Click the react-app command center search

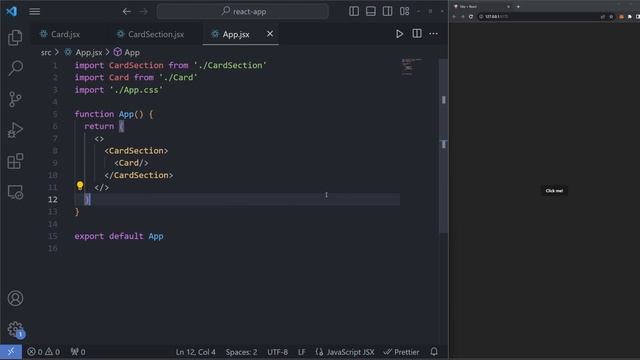tap(243, 11)
